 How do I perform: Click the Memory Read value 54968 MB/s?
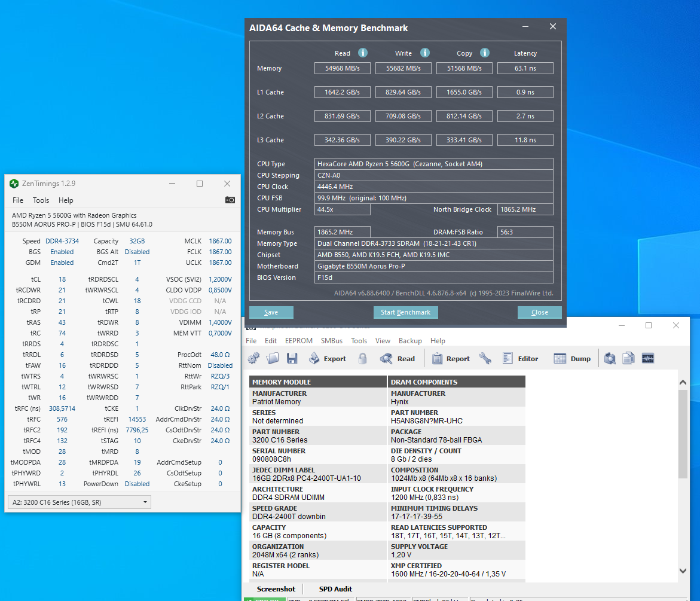(x=343, y=68)
